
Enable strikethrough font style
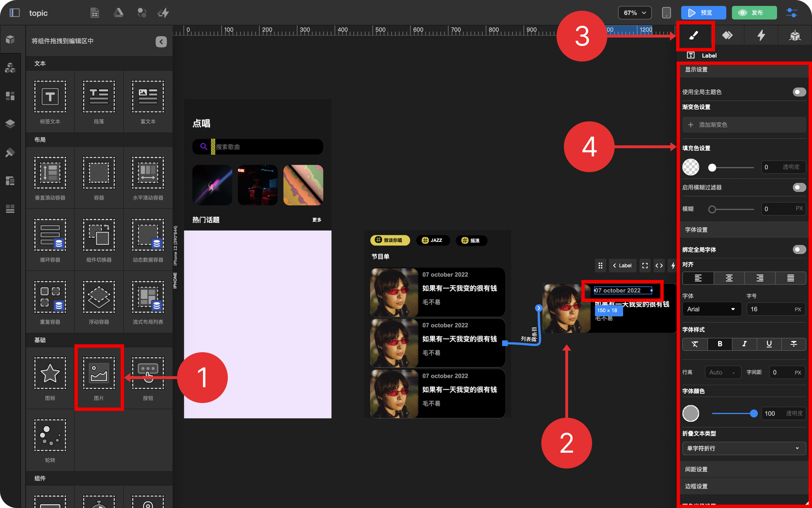pyautogui.click(x=794, y=344)
